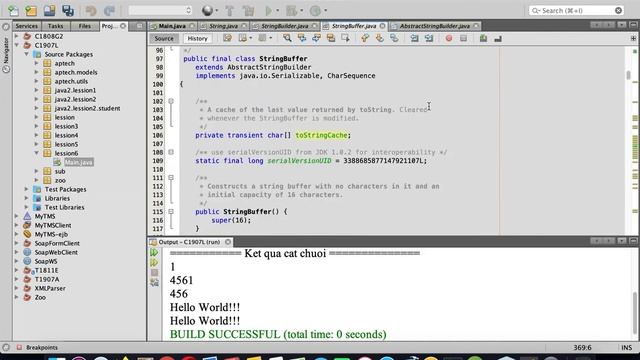The width and height of the screenshot is (640, 360).
Task: Click the Breakpoints label in the status bar
Action: click(42, 347)
